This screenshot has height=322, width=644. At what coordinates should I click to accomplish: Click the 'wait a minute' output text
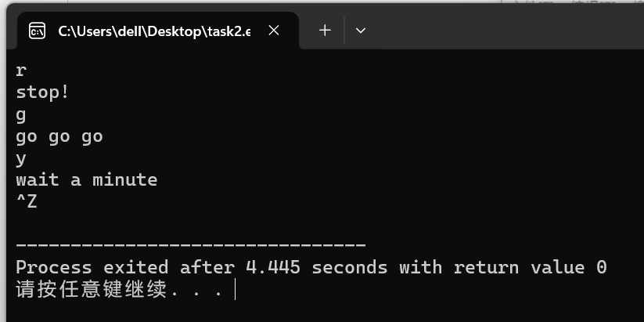point(87,180)
